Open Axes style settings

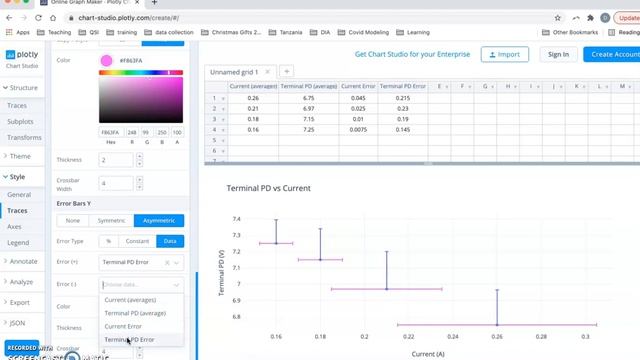coord(14,226)
